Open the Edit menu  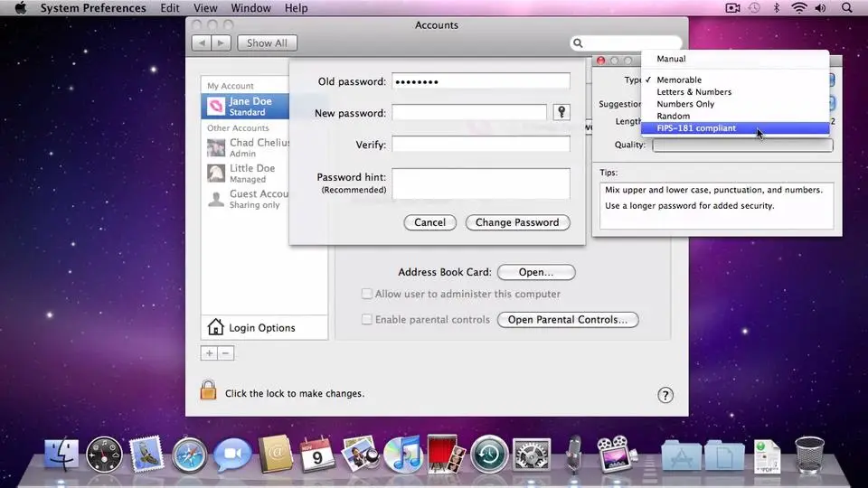pos(169,8)
